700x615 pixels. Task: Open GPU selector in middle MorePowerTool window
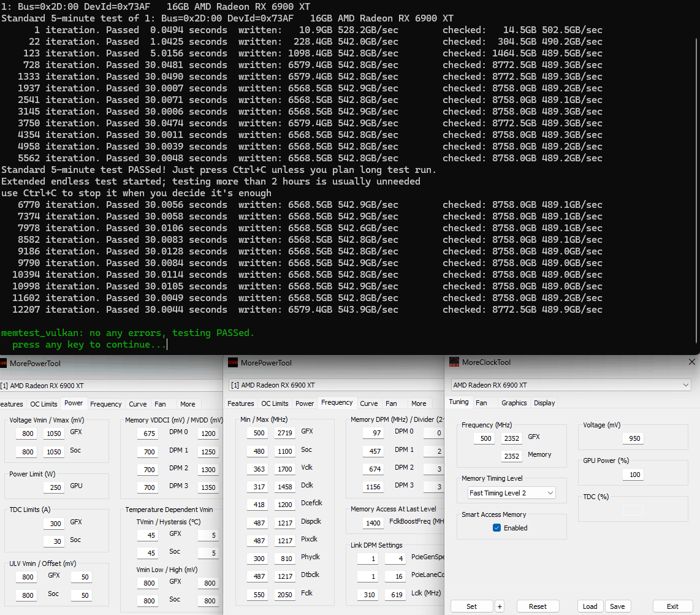tap(337, 385)
